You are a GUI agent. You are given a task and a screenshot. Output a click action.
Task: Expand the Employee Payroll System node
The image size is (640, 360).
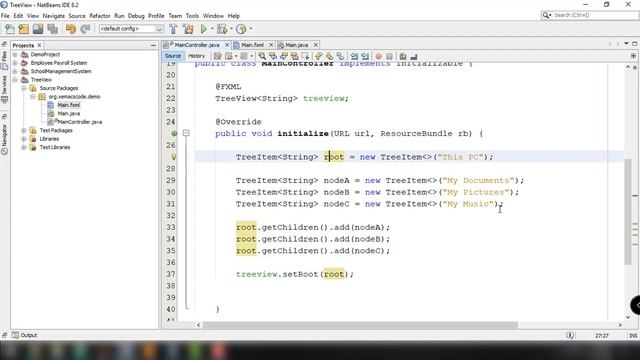[15, 63]
